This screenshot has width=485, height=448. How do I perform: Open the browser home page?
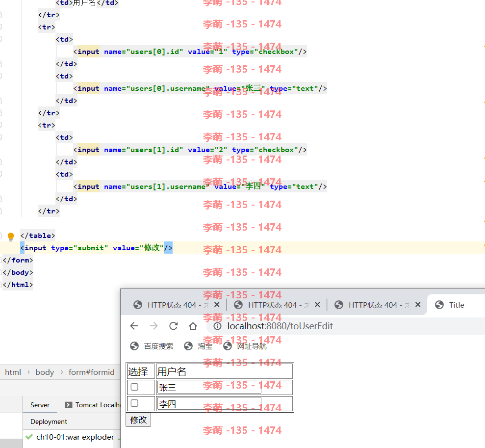(x=193, y=326)
